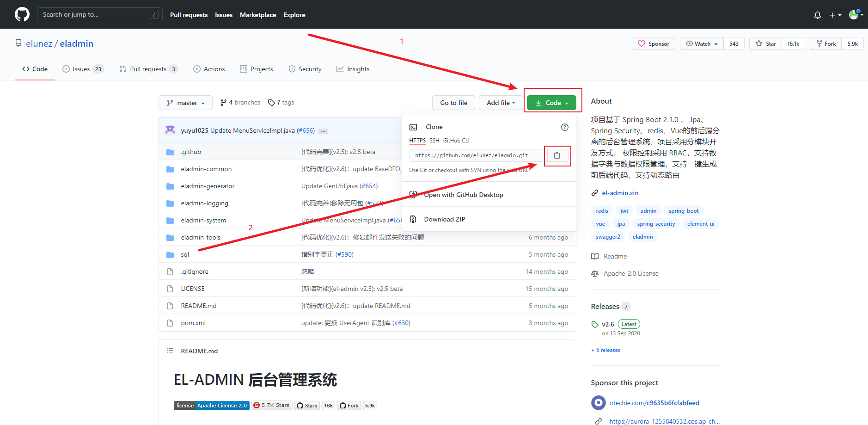Open the plus create-new dropdown
Image resolution: width=868 pixels, height=425 pixels.
[835, 15]
